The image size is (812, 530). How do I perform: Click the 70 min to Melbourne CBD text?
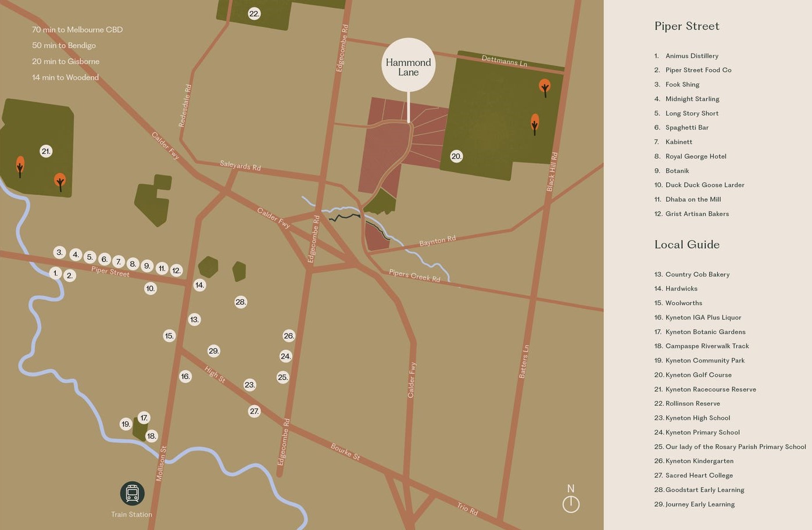[x=77, y=29]
